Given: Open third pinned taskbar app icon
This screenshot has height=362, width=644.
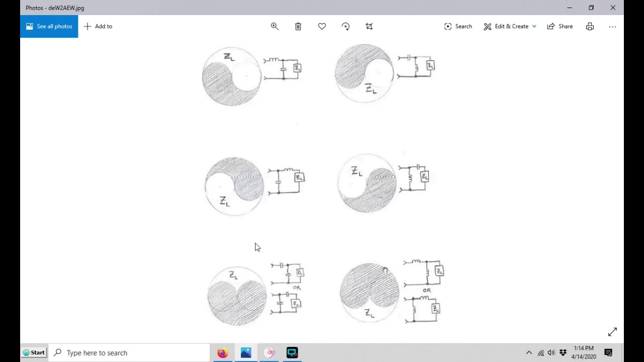Looking at the screenshot, I should coord(269,352).
